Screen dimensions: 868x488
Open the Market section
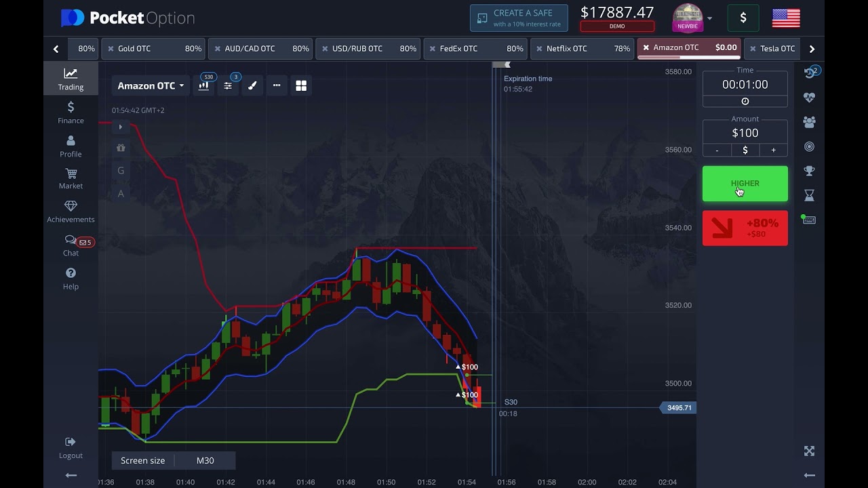[71, 178]
